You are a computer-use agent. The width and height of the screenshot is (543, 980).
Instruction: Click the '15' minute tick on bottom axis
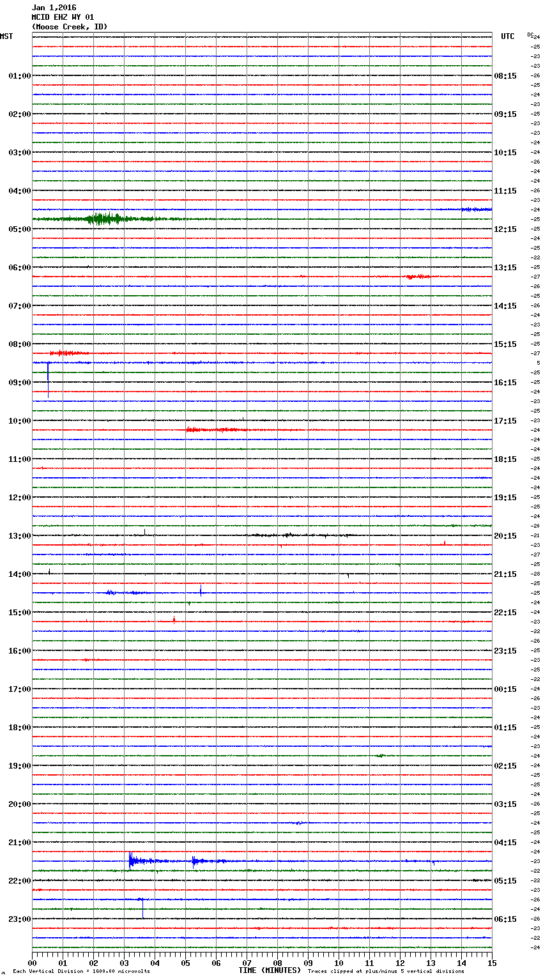pyautogui.click(x=492, y=963)
